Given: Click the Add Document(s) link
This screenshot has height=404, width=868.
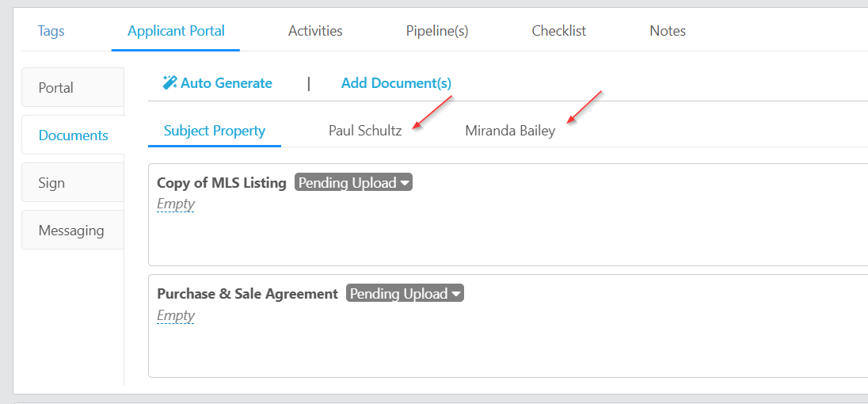Looking at the screenshot, I should coord(396,83).
